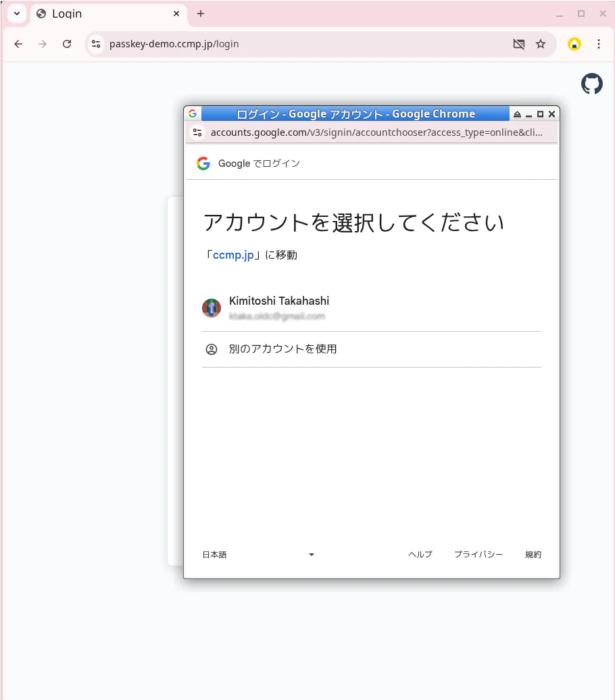Open site settings icon in the main address bar
This screenshot has height=700, width=615.
click(x=95, y=44)
